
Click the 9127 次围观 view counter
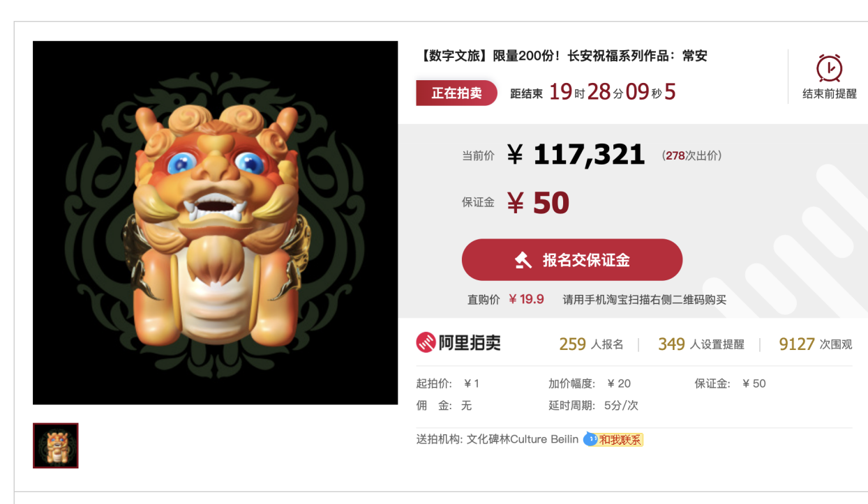(x=816, y=344)
